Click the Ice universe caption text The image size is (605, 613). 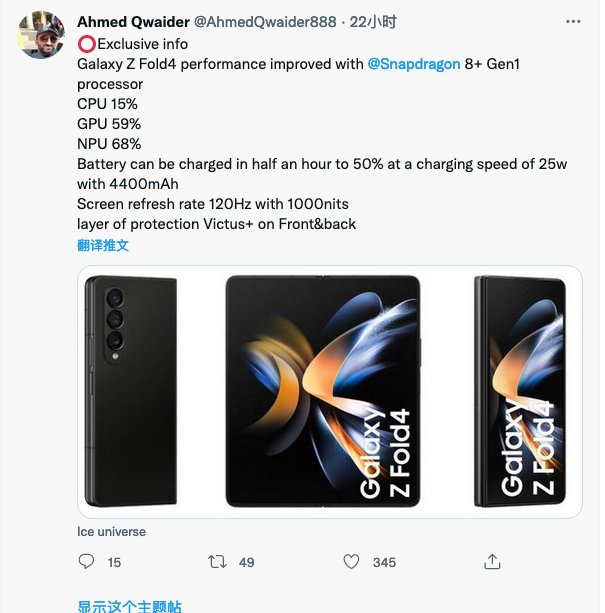[111, 532]
